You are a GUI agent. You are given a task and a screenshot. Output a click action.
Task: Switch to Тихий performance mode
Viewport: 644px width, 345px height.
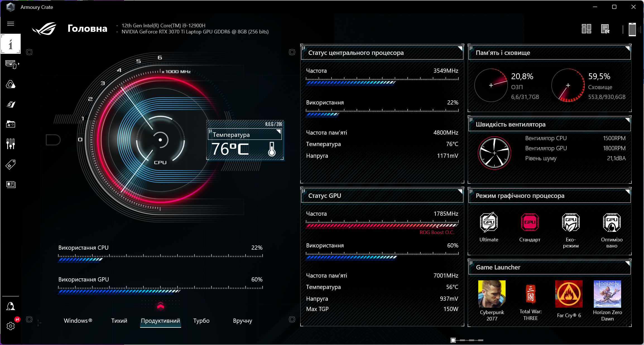click(x=119, y=320)
